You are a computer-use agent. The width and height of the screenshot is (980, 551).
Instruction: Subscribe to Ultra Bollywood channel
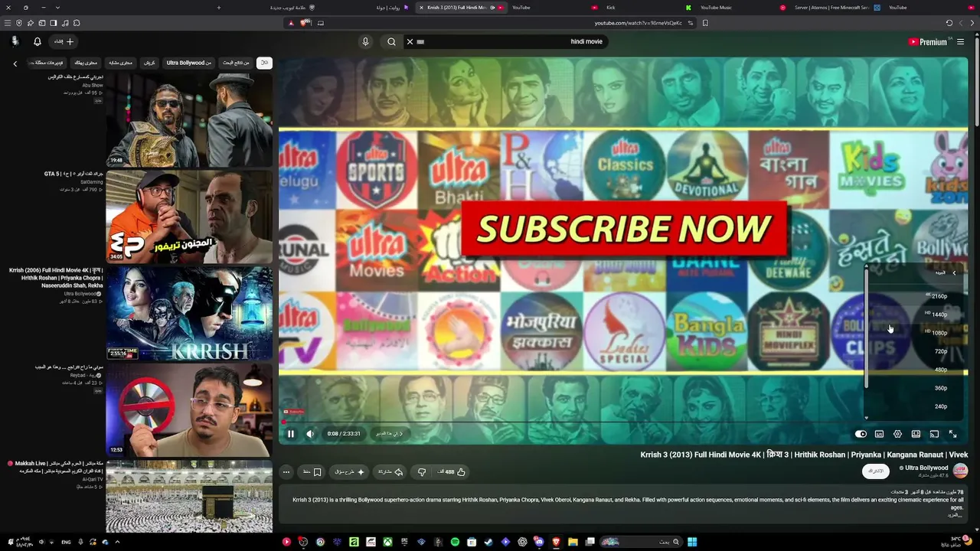[x=876, y=471]
